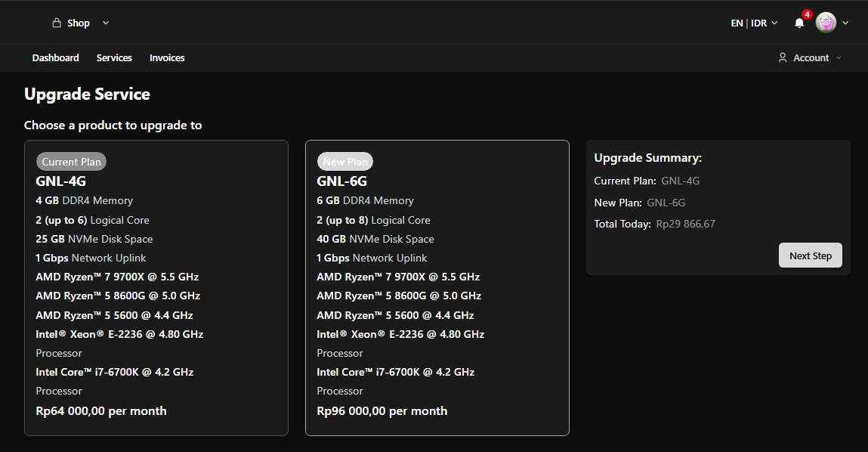Select the GNL-4G plan heading
The width and height of the screenshot is (868, 452).
60,181
